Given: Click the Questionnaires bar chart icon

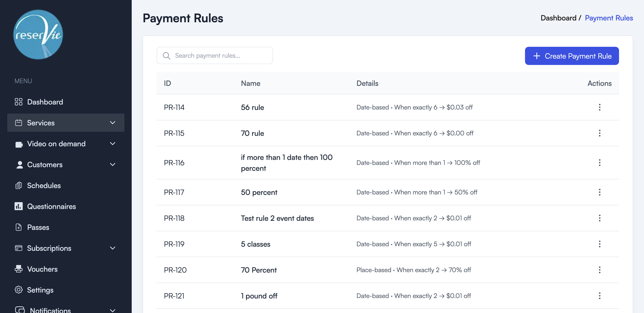Looking at the screenshot, I should point(19,206).
